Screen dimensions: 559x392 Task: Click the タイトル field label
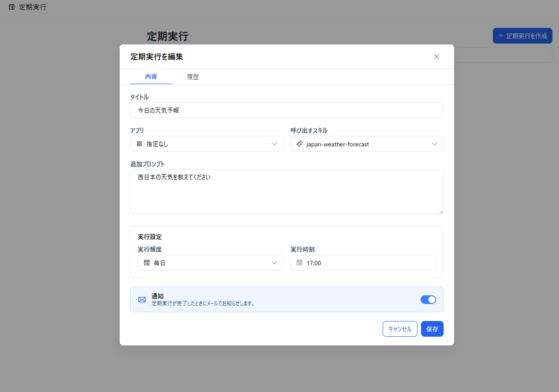coord(139,97)
